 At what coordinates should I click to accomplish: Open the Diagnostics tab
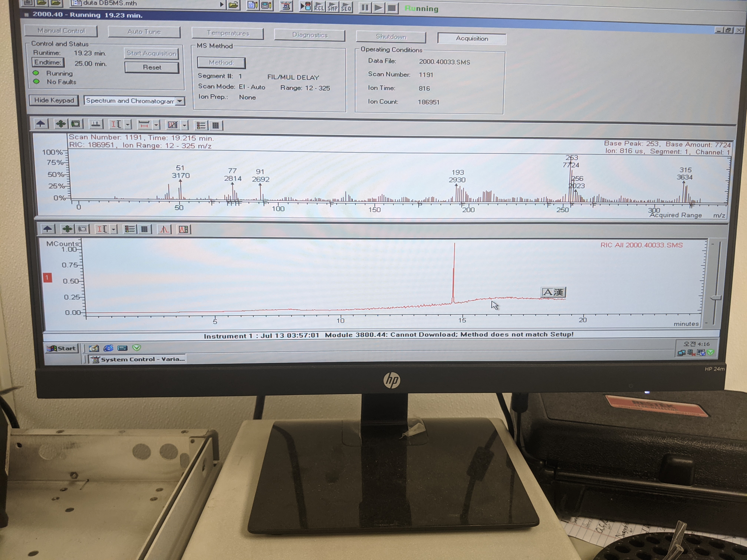coord(310,35)
